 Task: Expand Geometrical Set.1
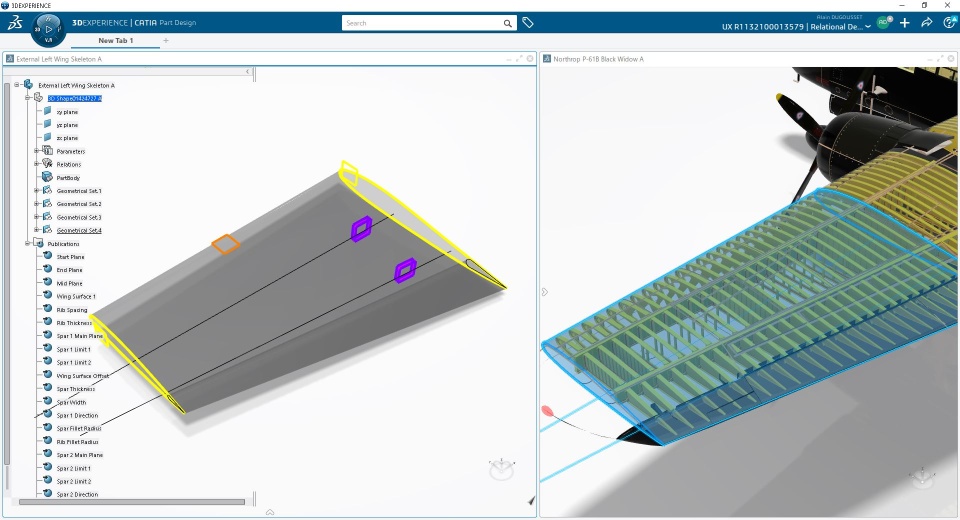[36, 190]
